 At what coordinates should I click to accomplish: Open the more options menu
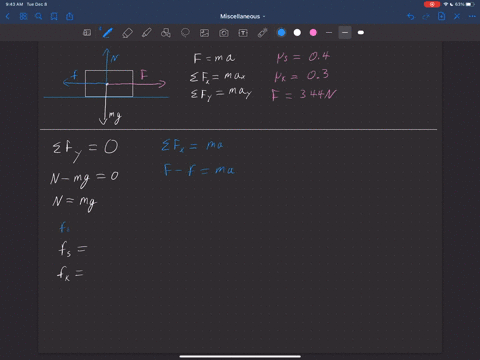[x=472, y=16]
